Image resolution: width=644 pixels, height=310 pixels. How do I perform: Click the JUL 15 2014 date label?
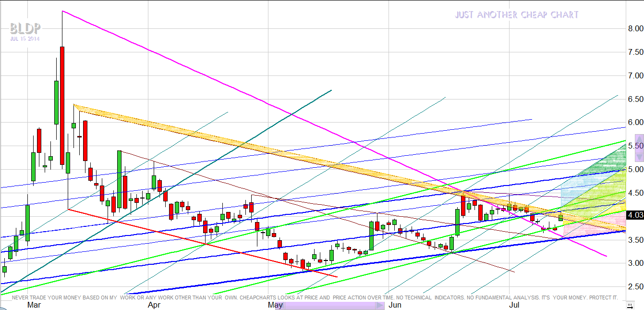[24, 38]
